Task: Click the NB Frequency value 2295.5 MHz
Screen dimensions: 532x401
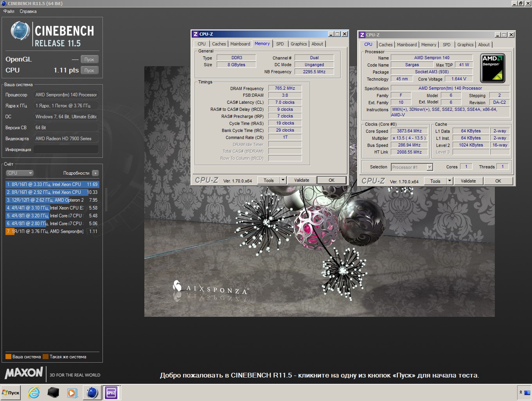Action: coord(314,72)
